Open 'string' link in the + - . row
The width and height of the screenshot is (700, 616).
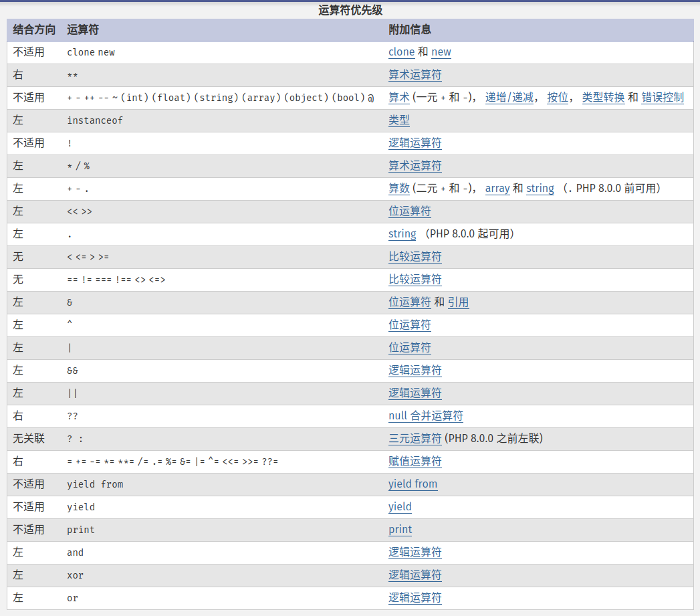[x=540, y=189]
